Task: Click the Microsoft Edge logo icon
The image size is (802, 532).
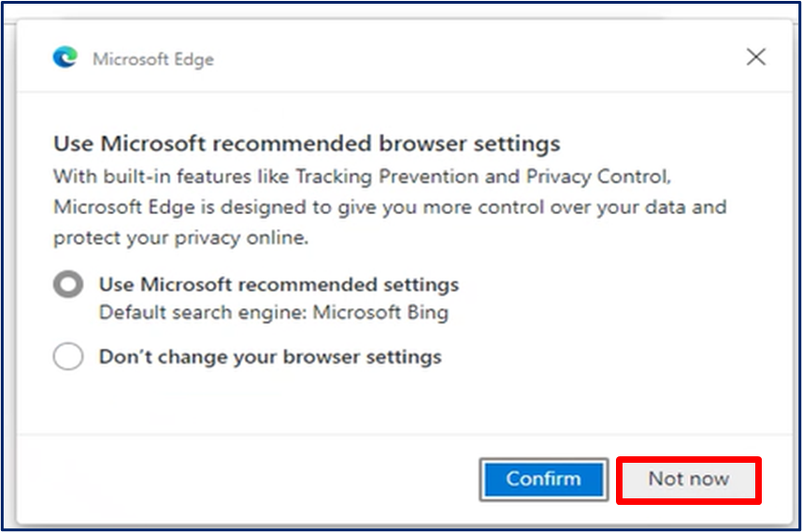Action: [65, 57]
